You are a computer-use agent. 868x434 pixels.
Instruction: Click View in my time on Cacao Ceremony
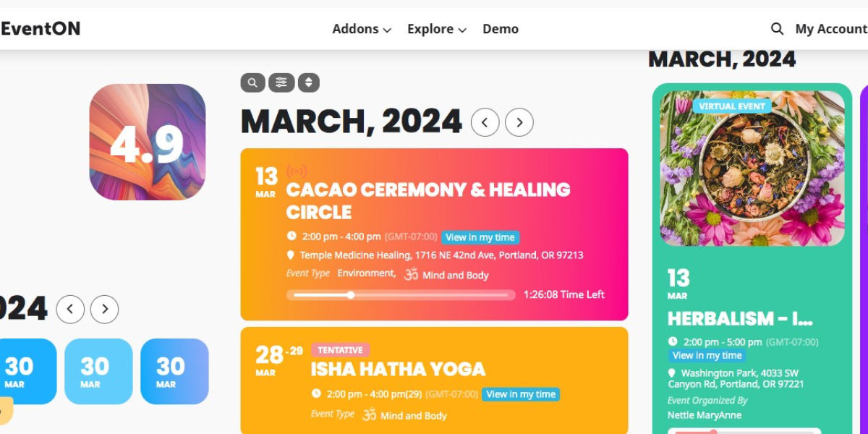[x=480, y=237]
